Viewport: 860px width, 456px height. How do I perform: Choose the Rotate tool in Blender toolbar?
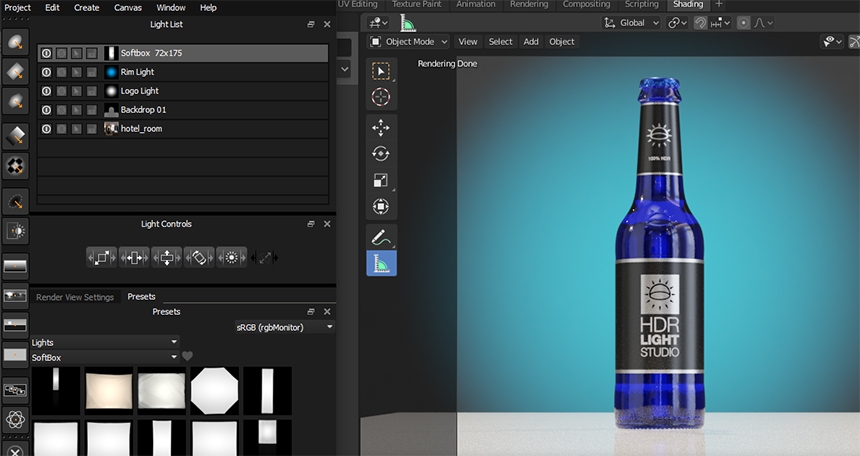pos(381,154)
